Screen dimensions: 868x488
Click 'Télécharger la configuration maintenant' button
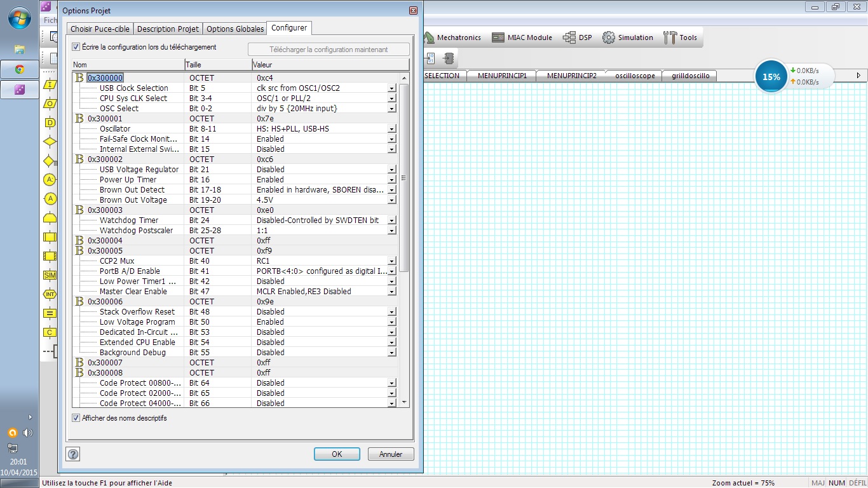[328, 50]
